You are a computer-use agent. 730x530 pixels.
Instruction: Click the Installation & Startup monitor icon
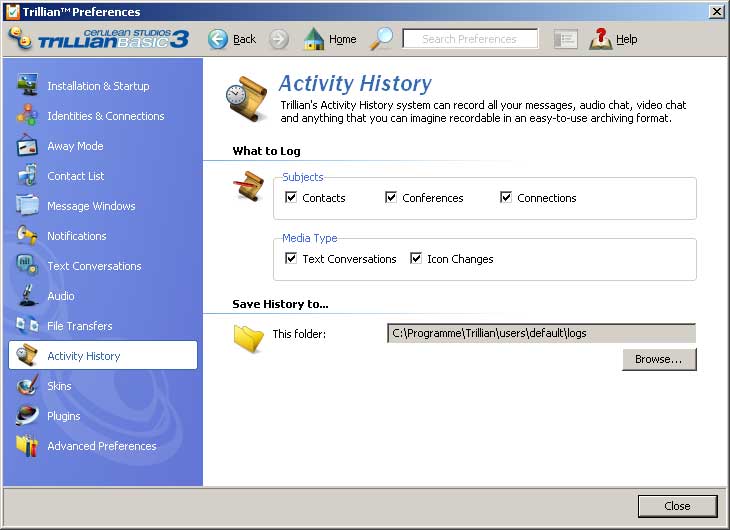point(27,85)
